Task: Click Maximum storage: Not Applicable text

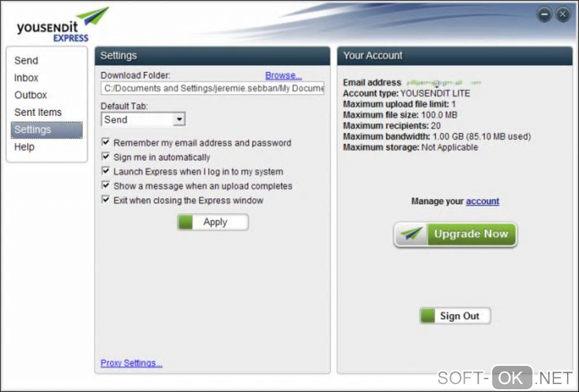Action: [410, 147]
